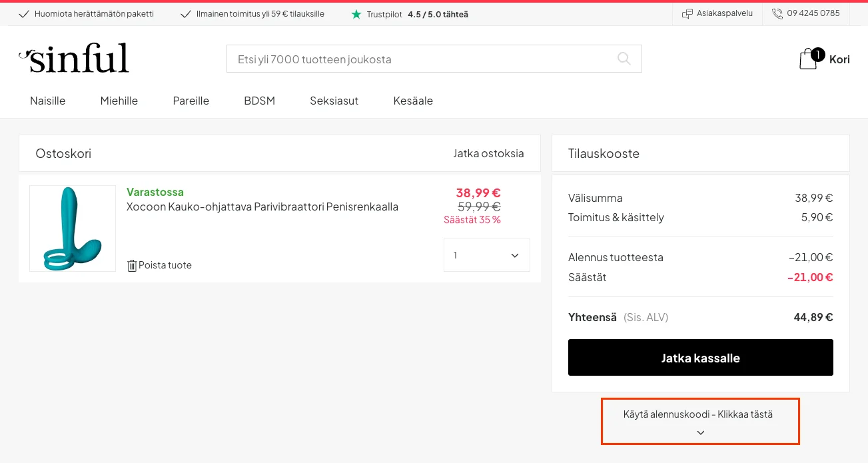The image size is (868, 463).
Task: Click the Varastossa stock status text
Action: click(155, 192)
